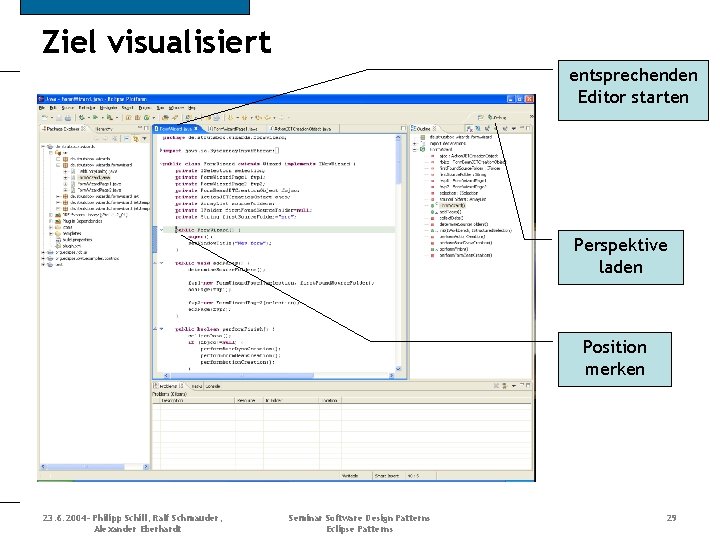
Task: Open the Navigate menu
Action: (x=108, y=108)
